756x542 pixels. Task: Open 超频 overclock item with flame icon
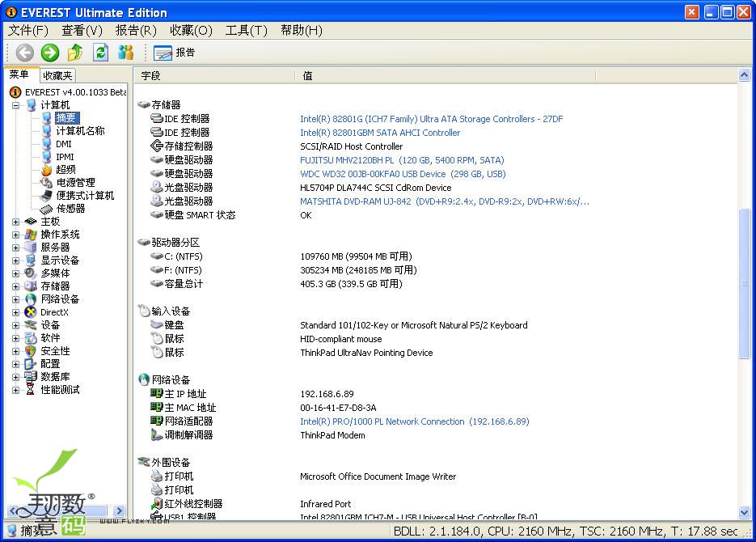(65, 170)
